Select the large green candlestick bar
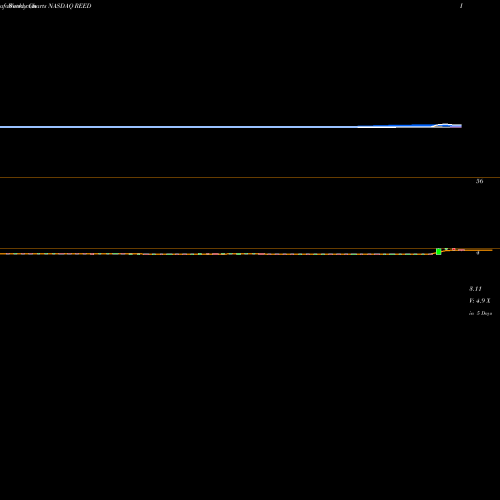 point(439,251)
